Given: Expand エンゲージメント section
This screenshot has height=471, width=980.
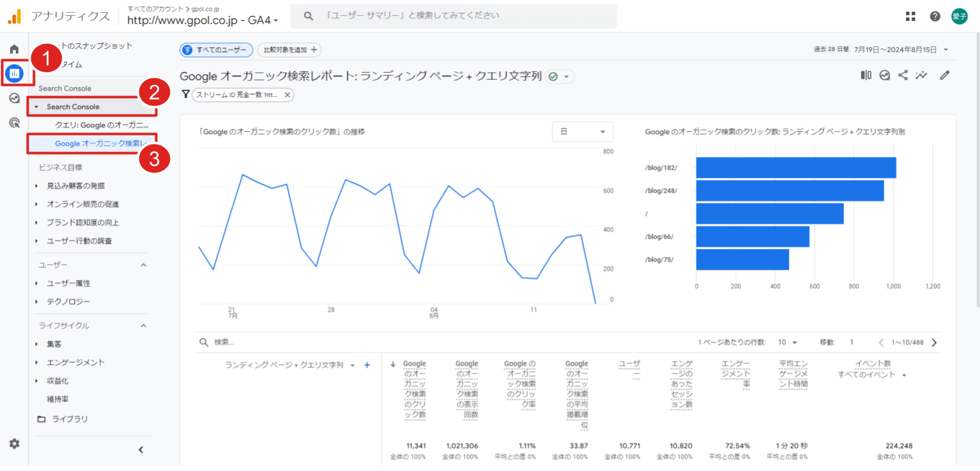Looking at the screenshot, I should (x=36, y=363).
